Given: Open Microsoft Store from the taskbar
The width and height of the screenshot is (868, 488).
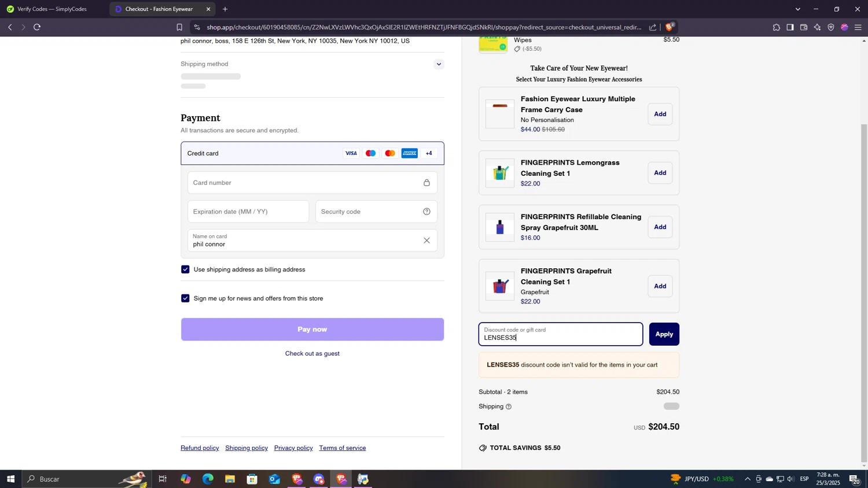Looking at the screenshot, I should point(252,479).
